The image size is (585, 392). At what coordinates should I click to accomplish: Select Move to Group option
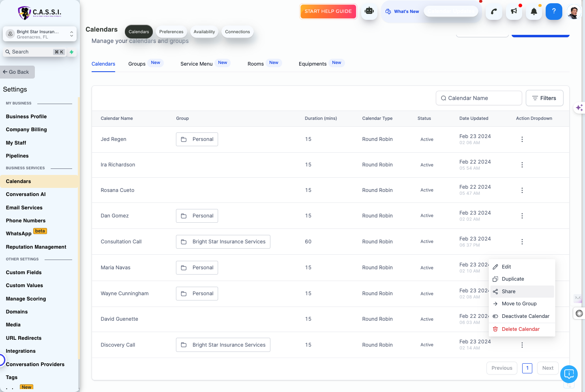click(522, 304)
